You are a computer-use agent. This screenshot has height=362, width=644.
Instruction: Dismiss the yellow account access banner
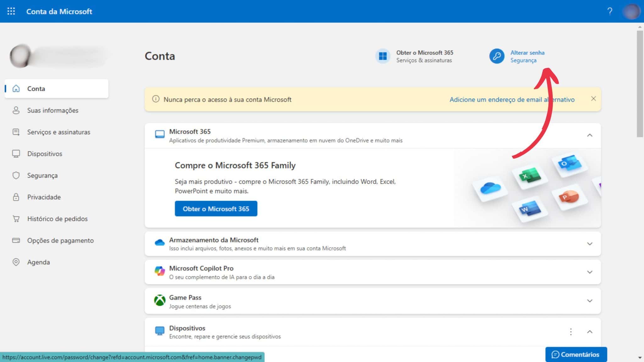(x=593, y=99)
